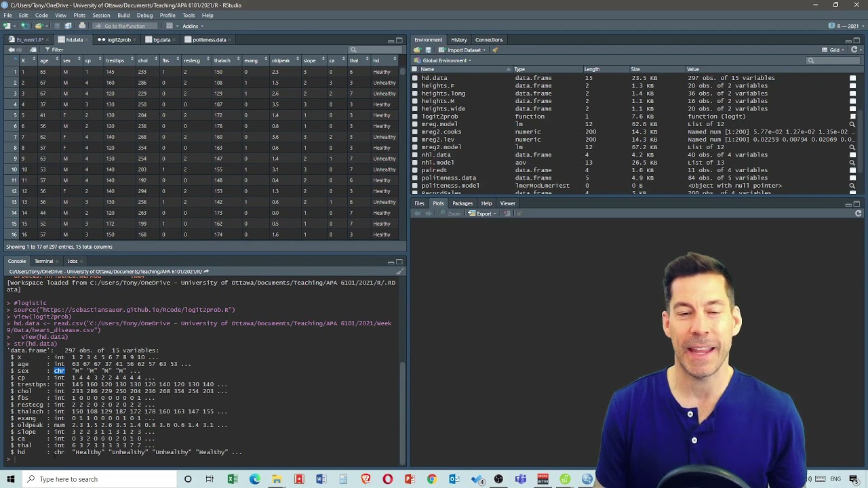Image resolution: width=868 pixels, height=488 pixels.
Task: View the hd.data table using its grid icon
Action: (x=852, y=78)
